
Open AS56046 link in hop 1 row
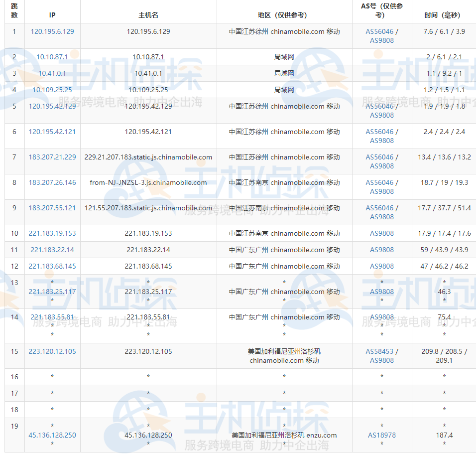[x=379, y=31]
